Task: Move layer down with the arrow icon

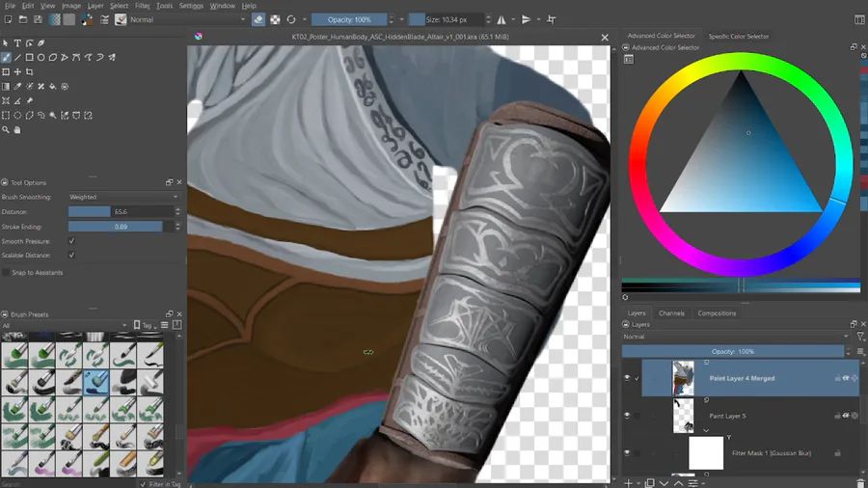Action: (x=665, y=483)
